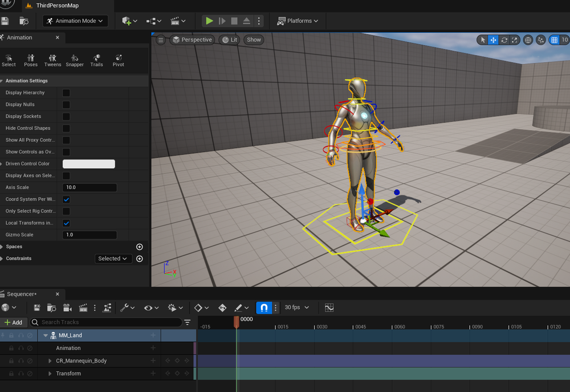Click the keyframe diamond icon in Sequencer toolbar
Viewport: 570px width, 392px height.
[x=199, y=307]
